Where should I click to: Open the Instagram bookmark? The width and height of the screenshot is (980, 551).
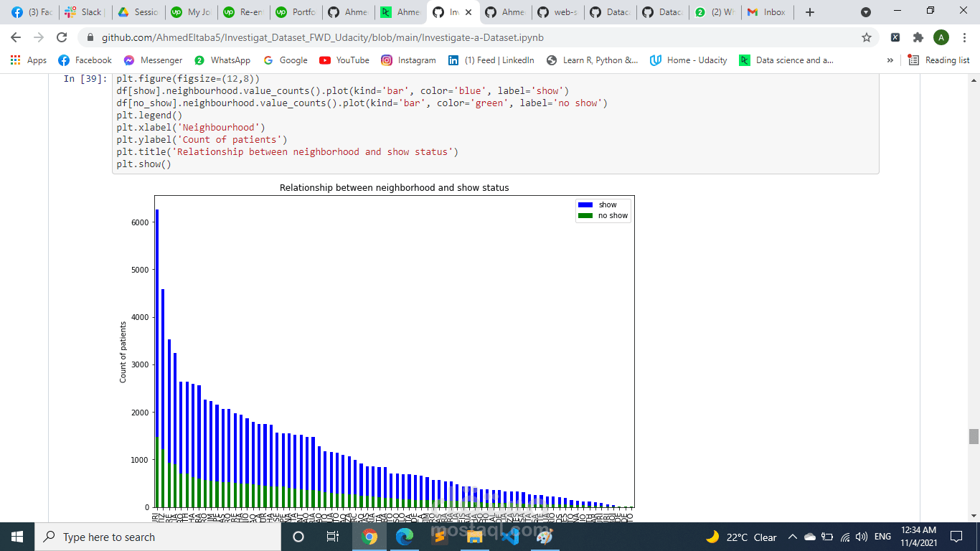coord(408,60)
